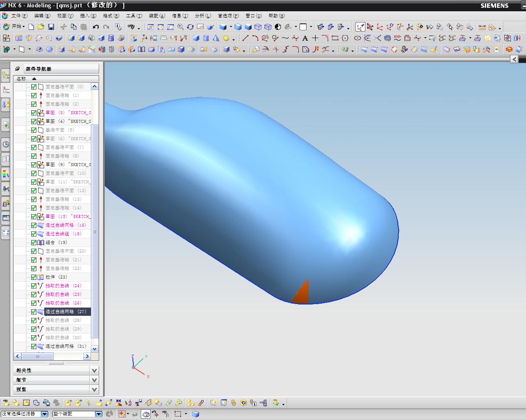The image size is (526, 420).
Task: Click the Open folder icon
Action: [x=41, y=27]
